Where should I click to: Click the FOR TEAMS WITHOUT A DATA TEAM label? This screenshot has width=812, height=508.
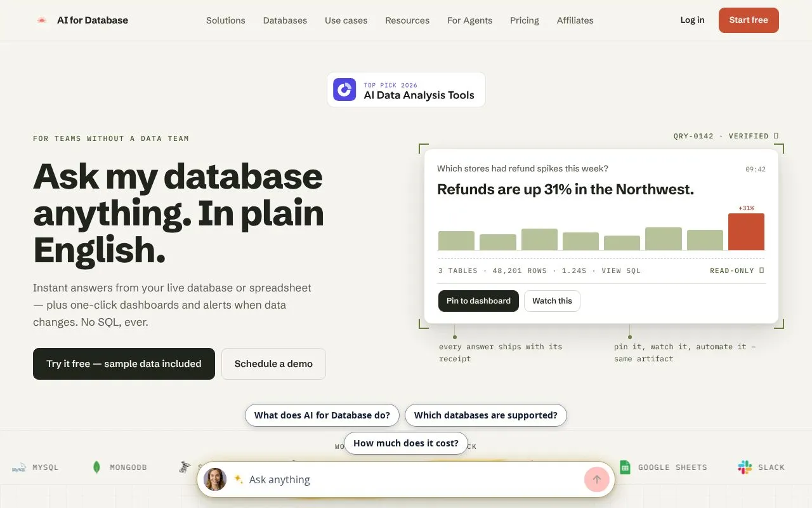click(111, 138)
